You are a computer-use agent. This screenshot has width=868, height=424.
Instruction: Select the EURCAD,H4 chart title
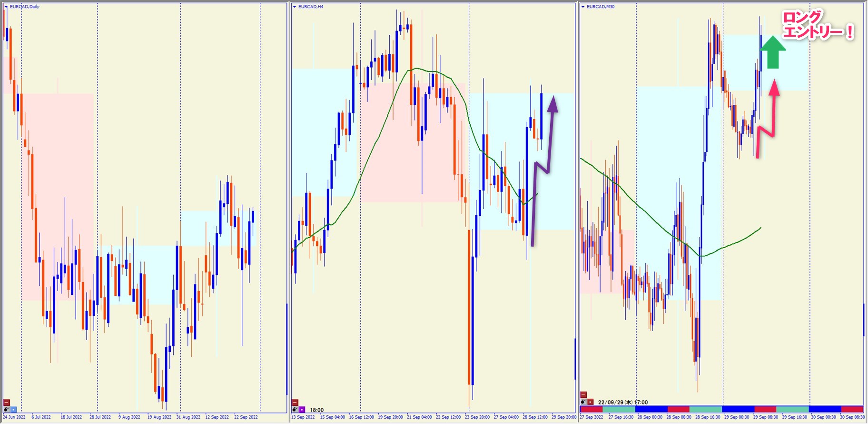311,7
